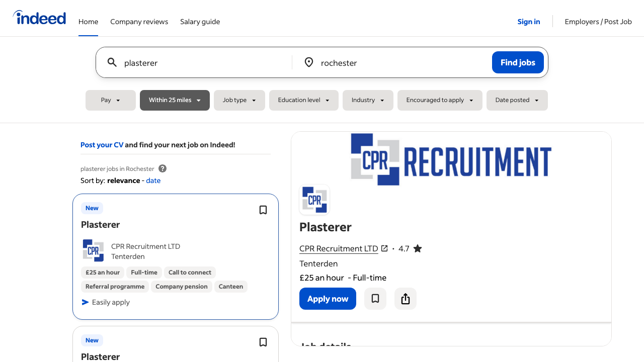Viewport: 644px width, 362px height.
Task: Click the star rating icon next to 4.7
Action: coord(417,248)
